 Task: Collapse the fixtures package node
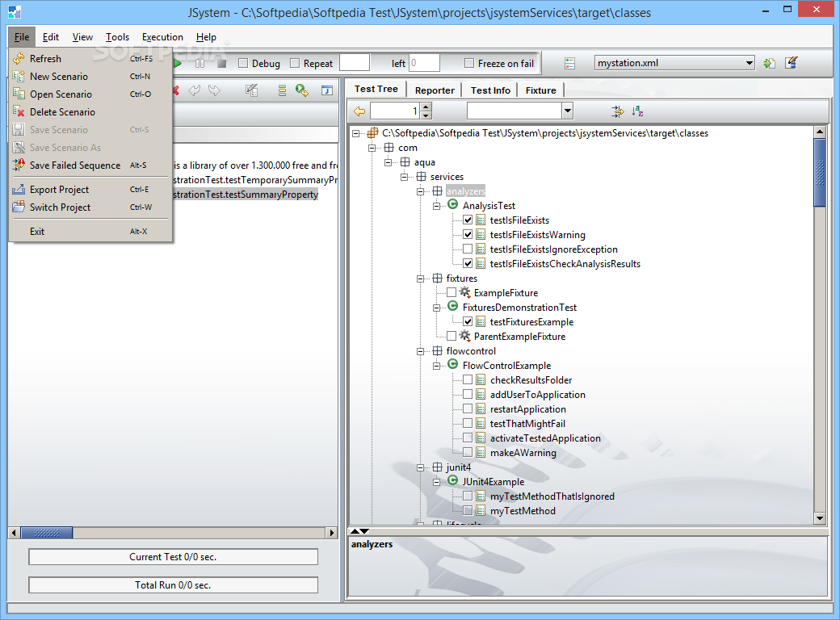point(420,279)
